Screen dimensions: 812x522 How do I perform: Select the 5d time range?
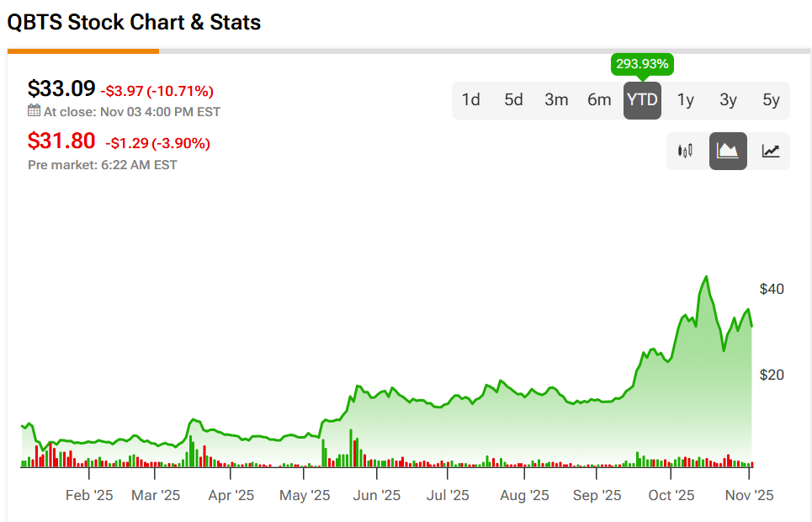click(513, 100)
